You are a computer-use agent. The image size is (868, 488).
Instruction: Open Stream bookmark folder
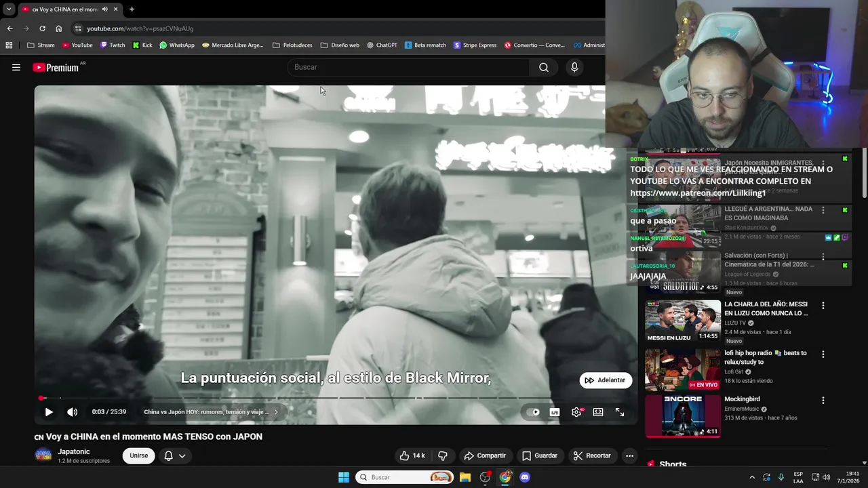point(41,45)
